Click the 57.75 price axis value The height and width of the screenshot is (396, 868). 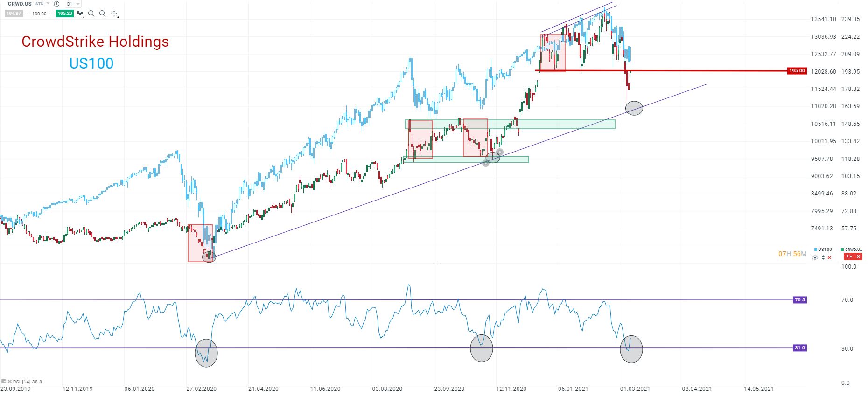(x=849, y=229)
